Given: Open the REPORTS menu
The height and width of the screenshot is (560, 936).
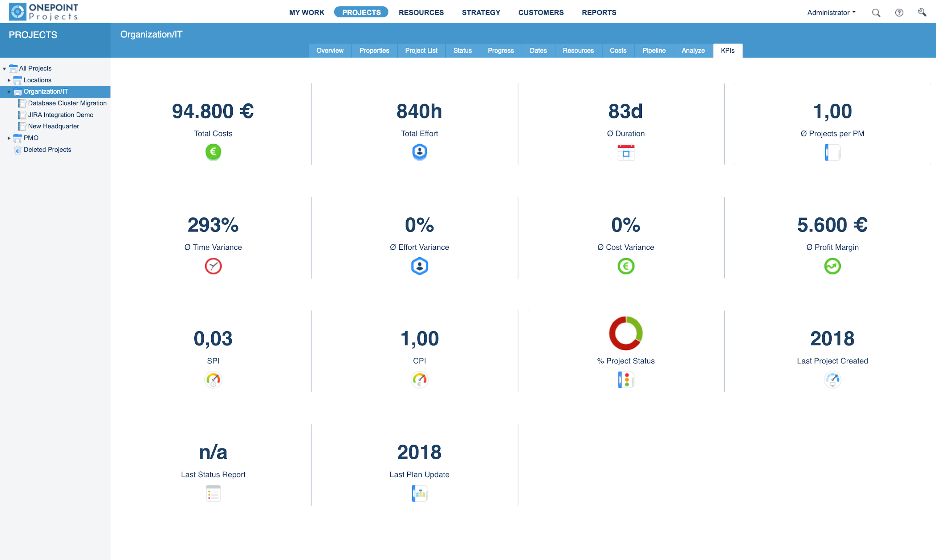Looking at the screenshot, I should [599, 12].
